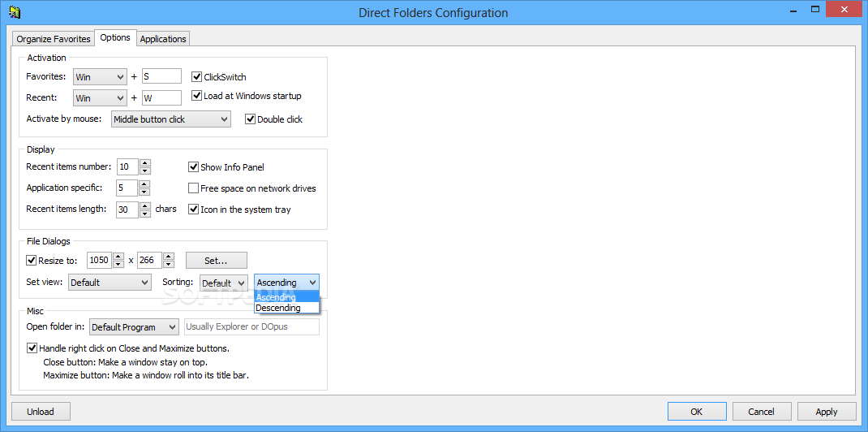The height and width of the screenshot is (432, 868).
Task: Decrease Recent items number with down arrow
Action: pos(144,171)
